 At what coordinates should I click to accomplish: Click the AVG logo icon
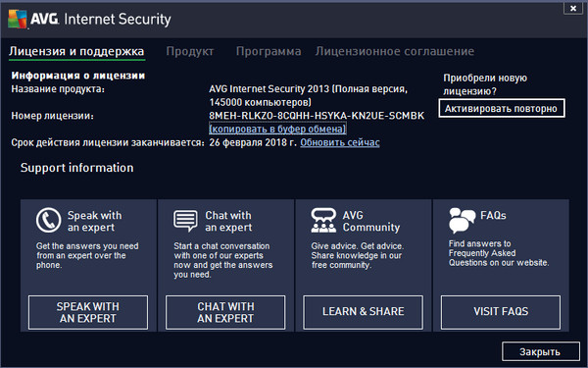(18, 19)
